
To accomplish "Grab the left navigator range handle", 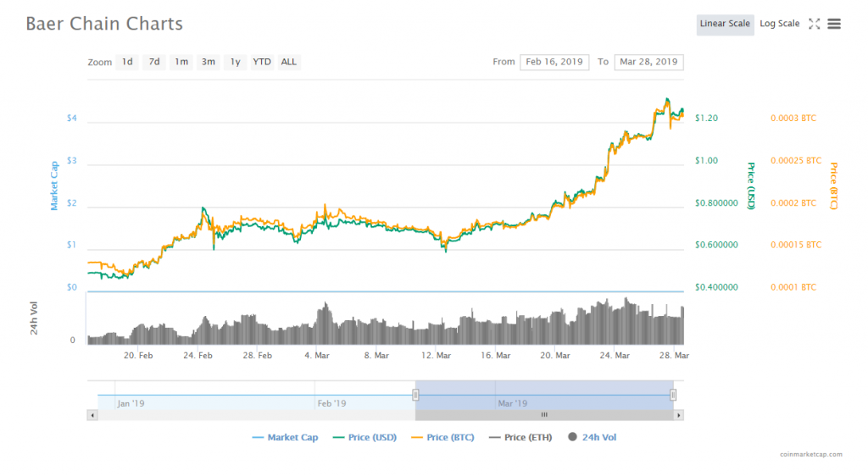I will coord(415,395).
